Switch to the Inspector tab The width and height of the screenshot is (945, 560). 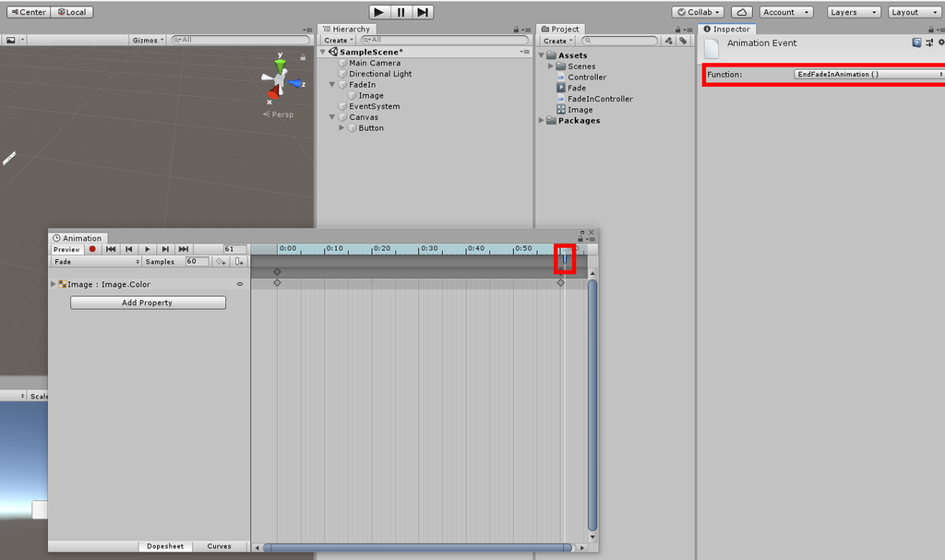pyautogui.click(x=727, y=29)
